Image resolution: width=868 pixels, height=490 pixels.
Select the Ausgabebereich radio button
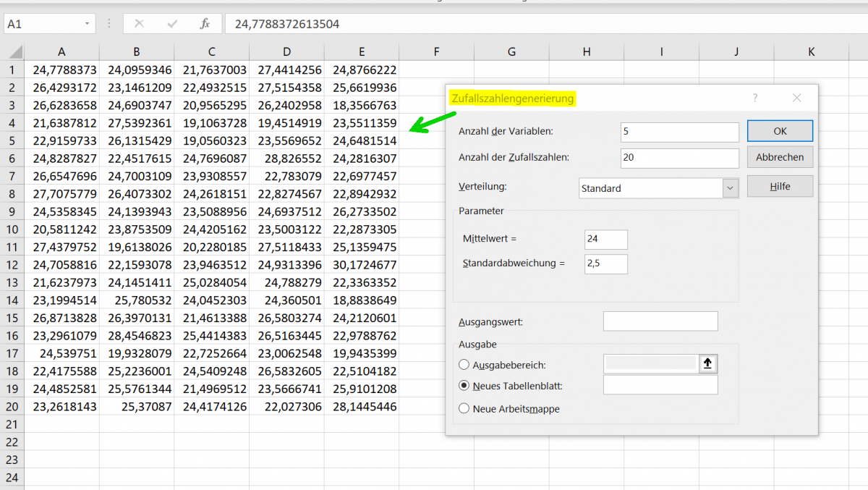point(464,365)
